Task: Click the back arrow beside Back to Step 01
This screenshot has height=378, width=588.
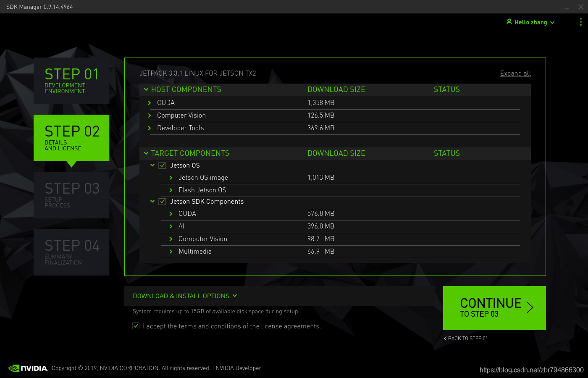Action: 445,339
